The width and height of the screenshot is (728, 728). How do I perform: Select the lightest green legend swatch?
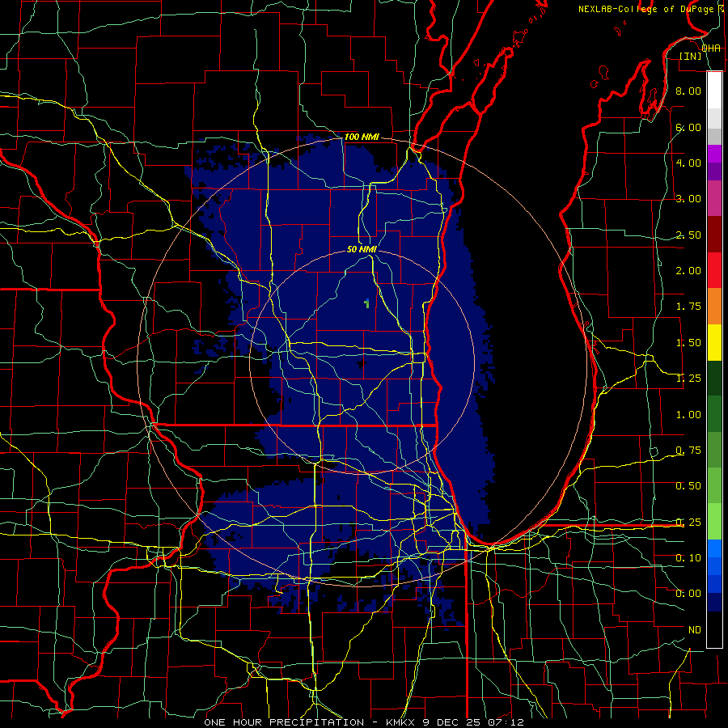[714, 522]
